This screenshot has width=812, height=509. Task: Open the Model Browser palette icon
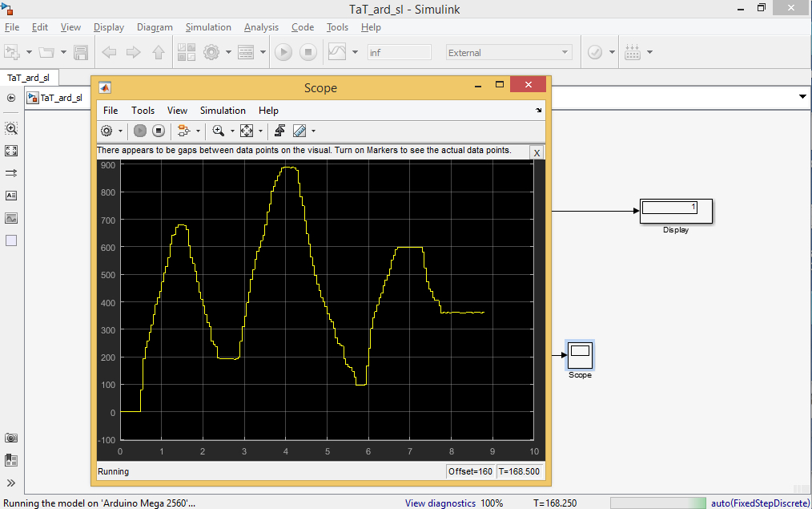11,460
